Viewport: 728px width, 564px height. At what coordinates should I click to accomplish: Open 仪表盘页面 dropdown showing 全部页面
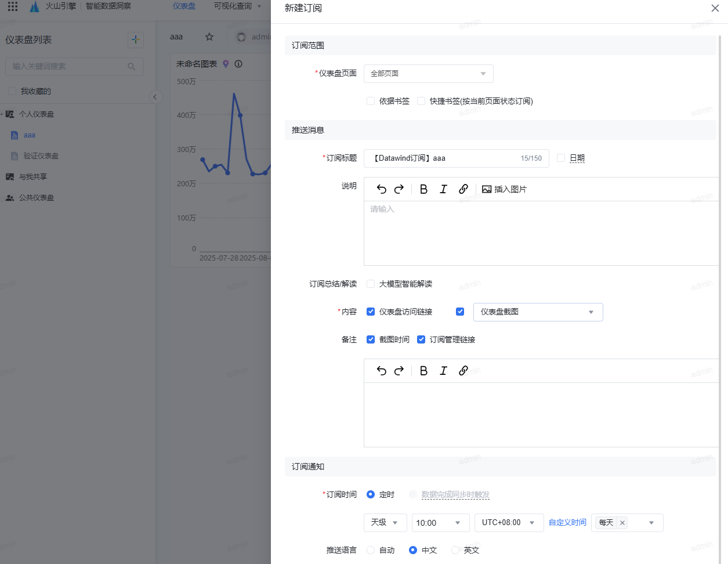(x=428, y=74)
